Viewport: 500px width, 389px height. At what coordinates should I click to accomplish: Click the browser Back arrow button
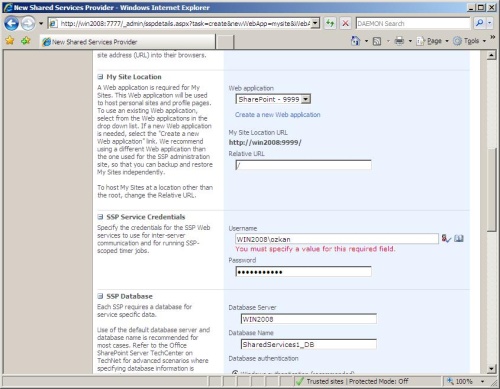coord(11,24)
